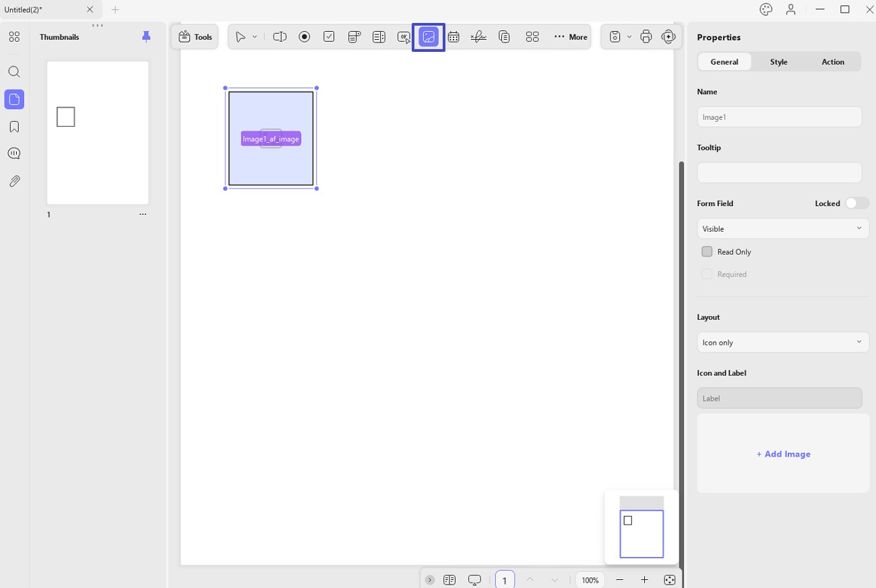Click the Tooltip input field
Viewport: 876px width, 588px height.
point(780,172)
